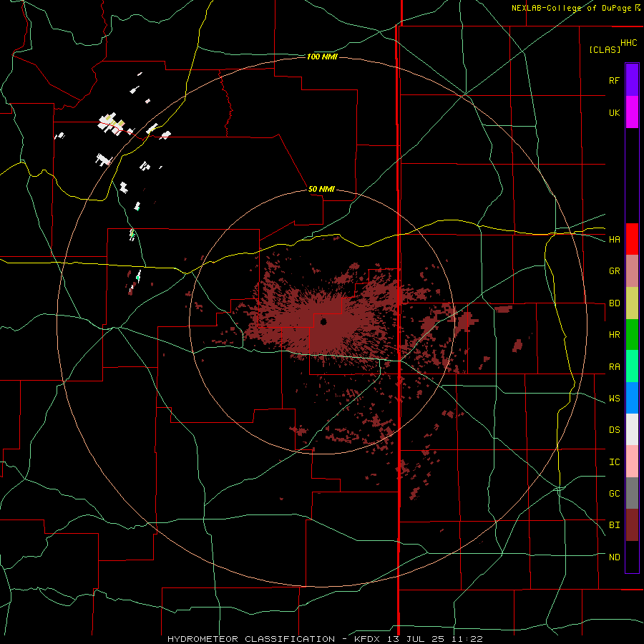
Task: Click the ND black legend swatch
Action: [632, 557]
